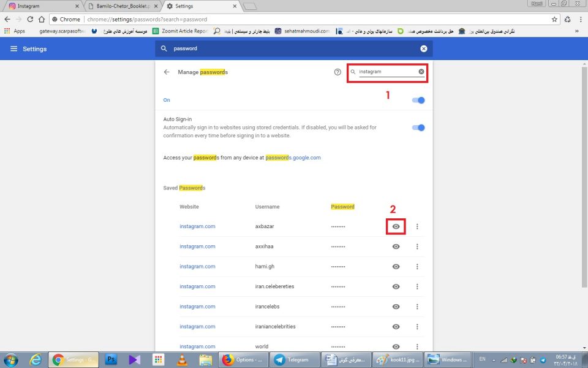Open the passwords help question icon

point(337,72)
